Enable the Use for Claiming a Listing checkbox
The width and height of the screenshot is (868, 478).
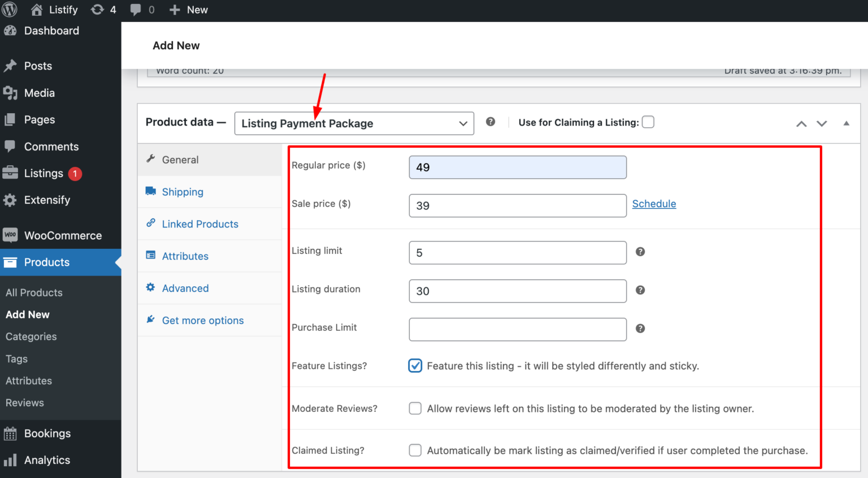[648, 122]
